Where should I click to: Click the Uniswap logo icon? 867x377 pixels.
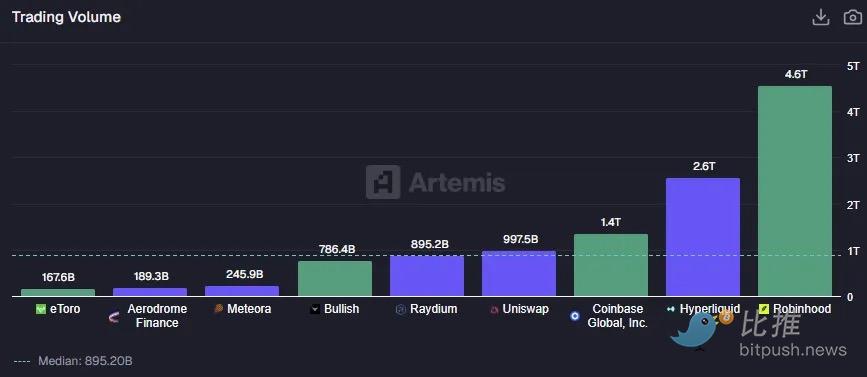coord(494,310)
